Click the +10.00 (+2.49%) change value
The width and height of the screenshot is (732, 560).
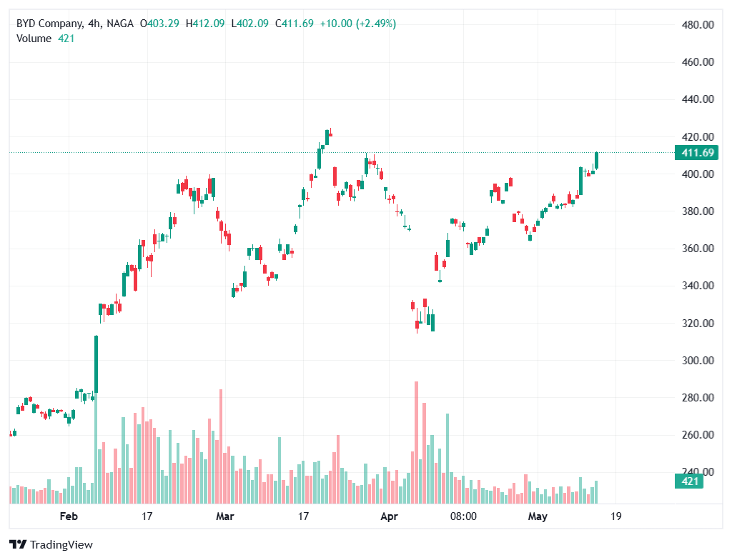click(357, 24)
